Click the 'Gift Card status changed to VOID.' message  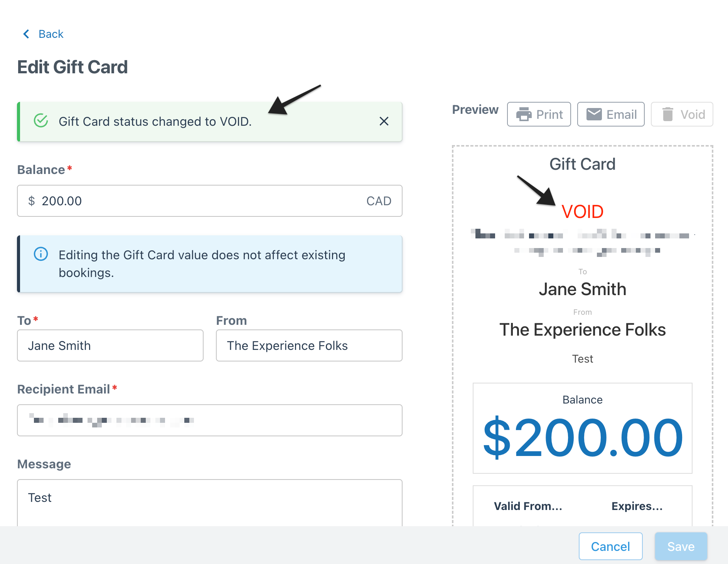tap(155, 121)
